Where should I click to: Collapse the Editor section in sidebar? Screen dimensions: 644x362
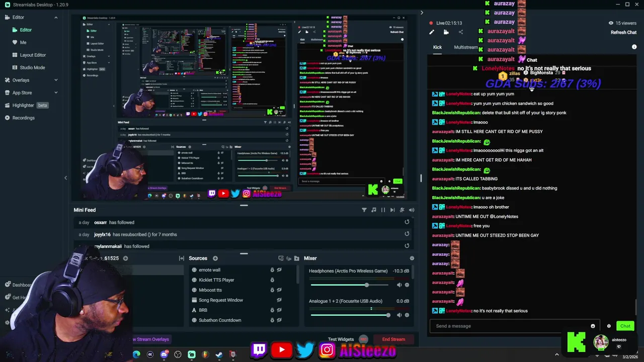point(56,18)
